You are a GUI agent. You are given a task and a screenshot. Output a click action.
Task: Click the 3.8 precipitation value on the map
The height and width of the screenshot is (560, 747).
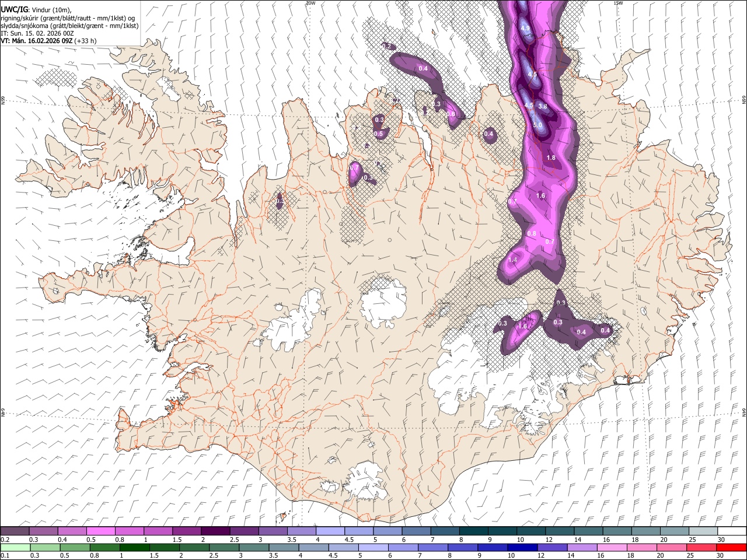click(543, 106)
